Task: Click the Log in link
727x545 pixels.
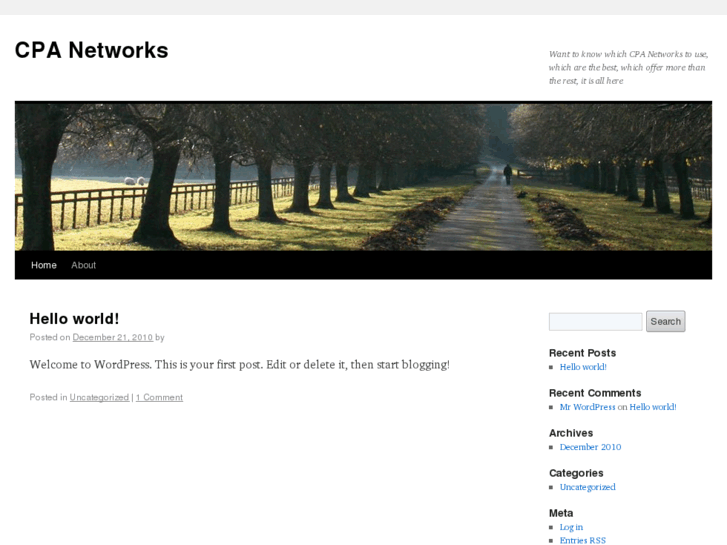Action: click(571, 527)
